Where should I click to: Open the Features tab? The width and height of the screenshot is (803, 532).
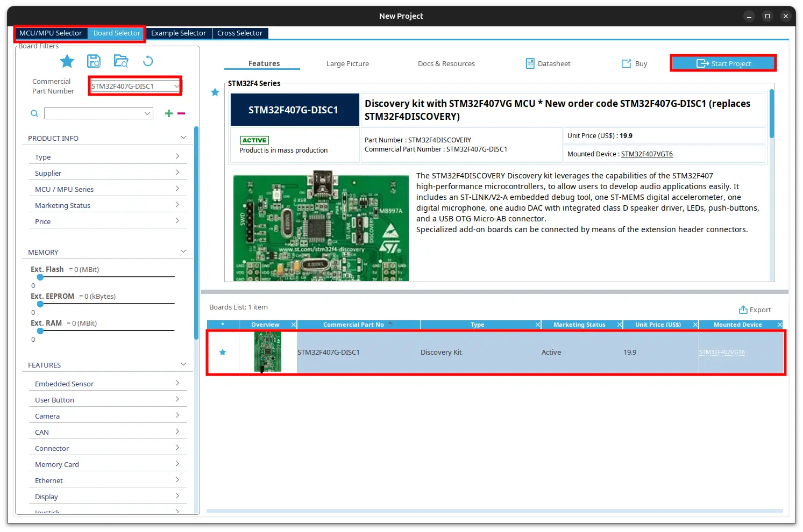(x=264, y=63)
